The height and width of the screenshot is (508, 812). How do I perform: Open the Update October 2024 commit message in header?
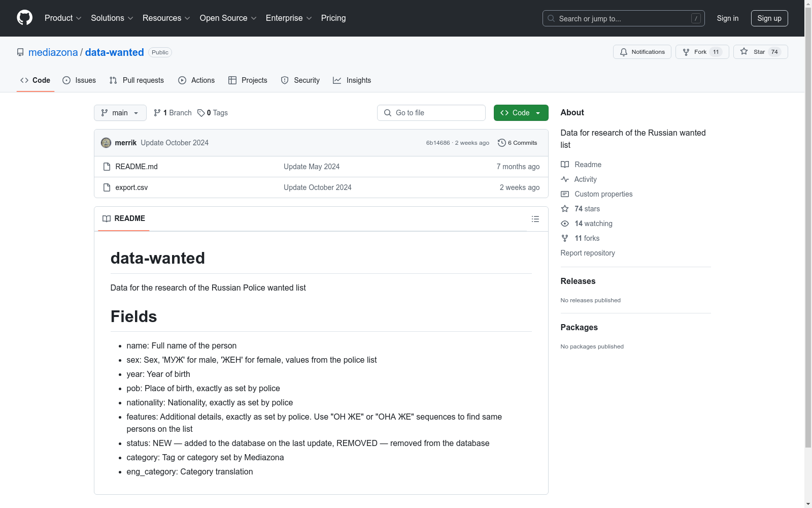coord(175,143)
